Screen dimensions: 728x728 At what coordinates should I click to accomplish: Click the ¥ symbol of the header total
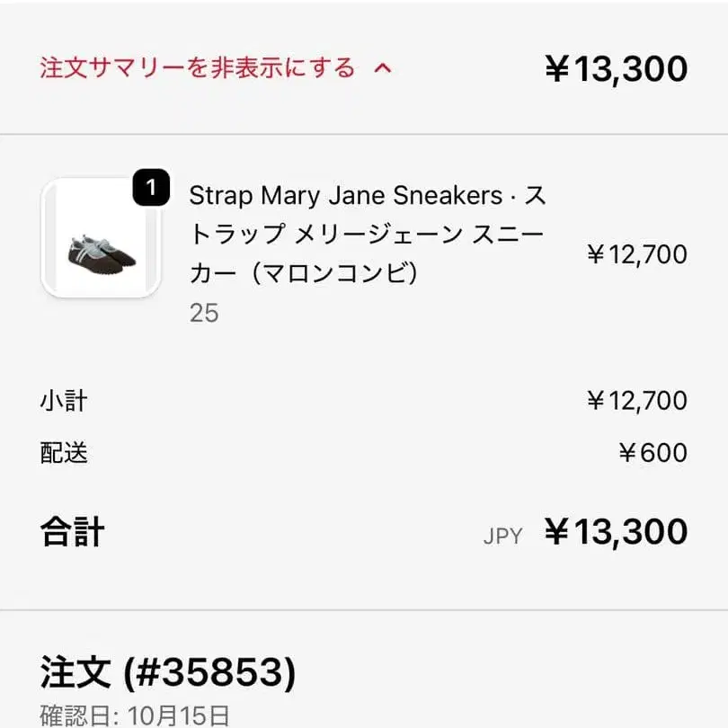point(557,69)
